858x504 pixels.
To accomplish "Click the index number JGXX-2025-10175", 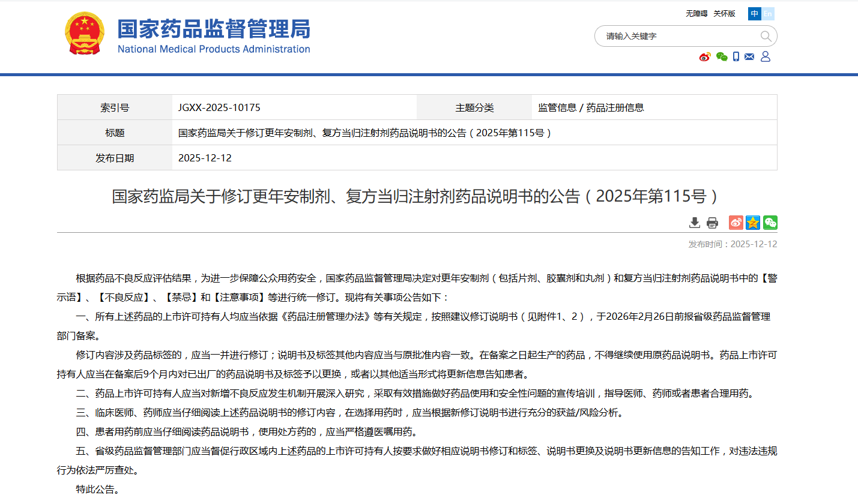I will 219,108.
